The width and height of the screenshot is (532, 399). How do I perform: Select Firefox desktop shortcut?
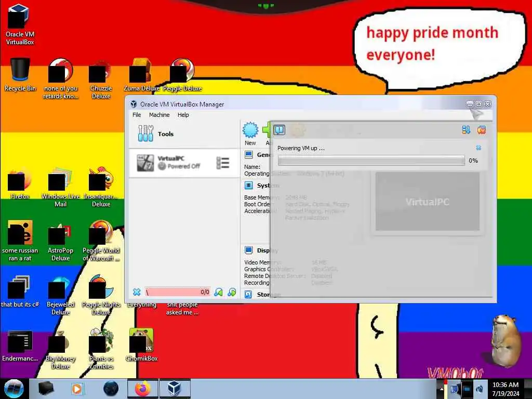tap(20, 184)
